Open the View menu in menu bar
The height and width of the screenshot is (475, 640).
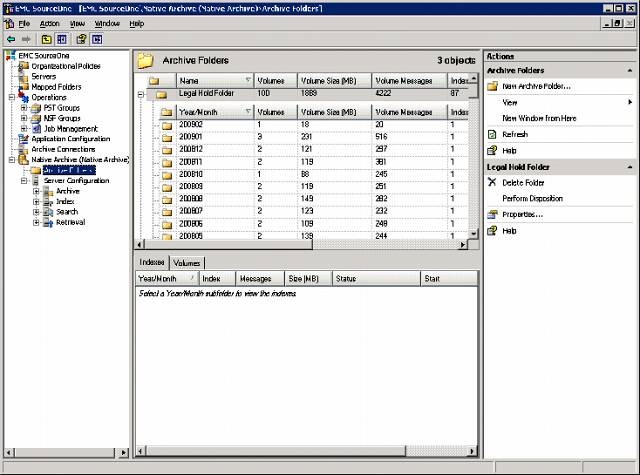coord(77,24)
